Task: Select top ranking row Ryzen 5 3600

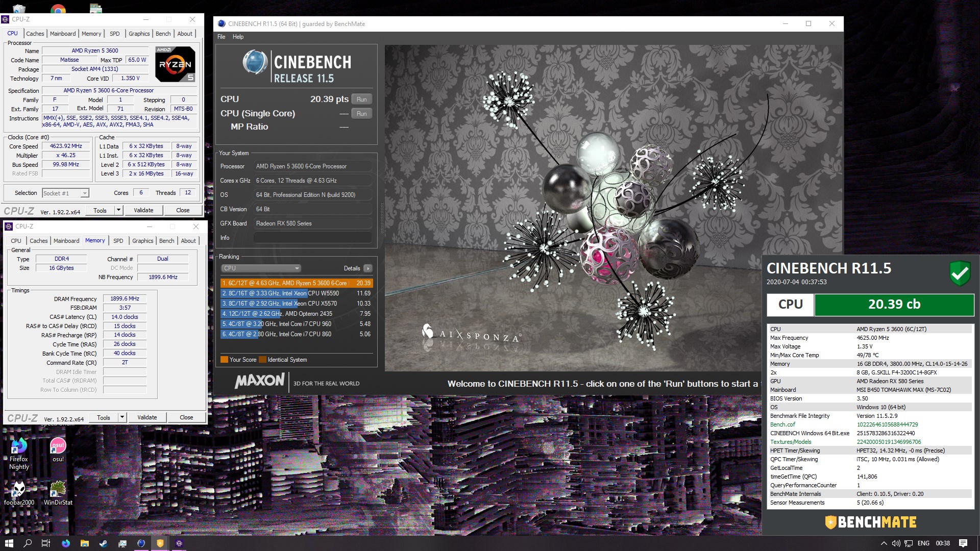Action: [297, 283]
